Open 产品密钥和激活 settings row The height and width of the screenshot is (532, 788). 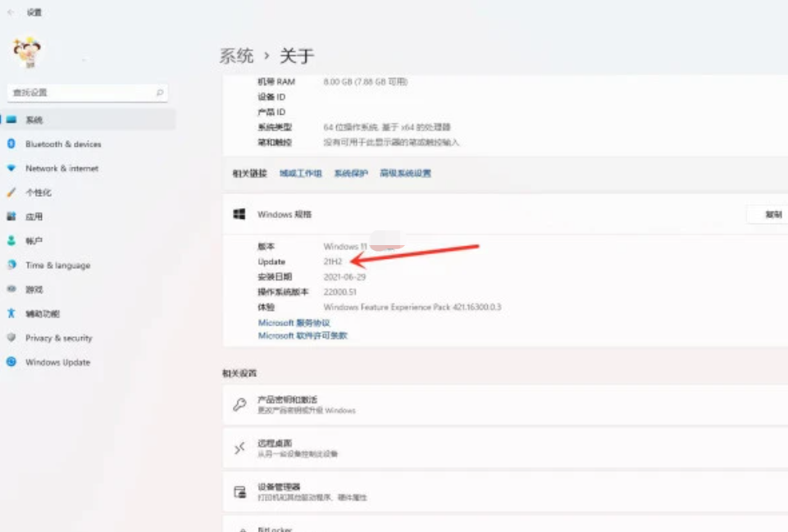click(505, 404)
